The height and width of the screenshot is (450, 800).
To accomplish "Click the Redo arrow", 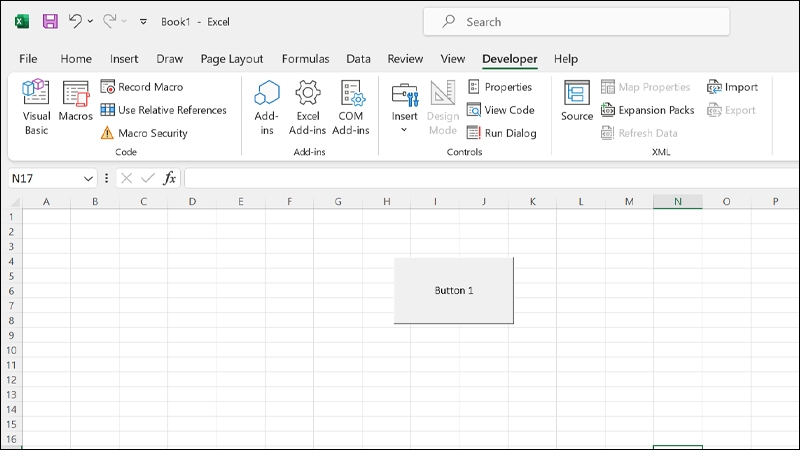I will click(109, 21).
